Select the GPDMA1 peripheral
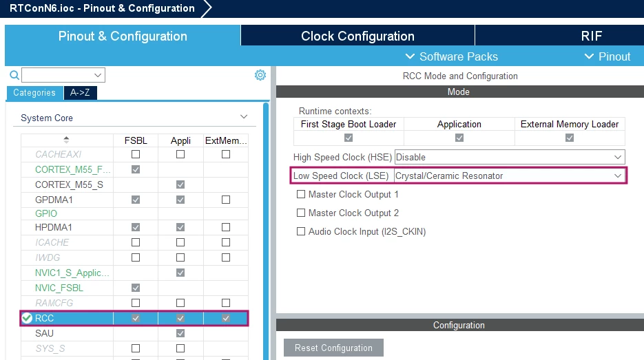644x360 pixels. click(x=54, y=200)
